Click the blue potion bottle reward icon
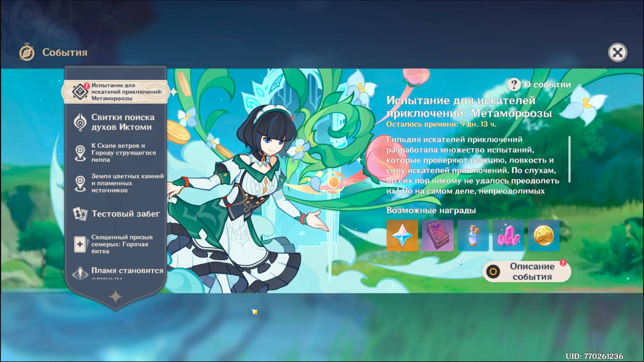 pos(473,236)
